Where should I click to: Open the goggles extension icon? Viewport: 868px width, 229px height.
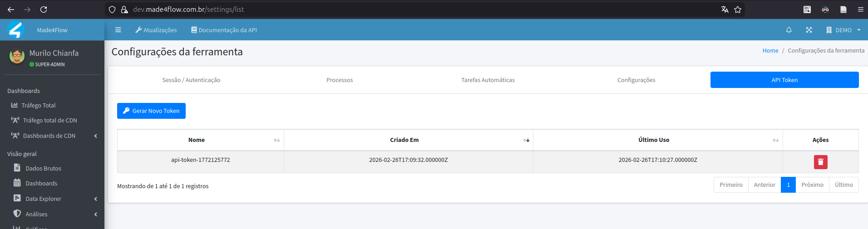pyautogui.click(x=825, y=9)
